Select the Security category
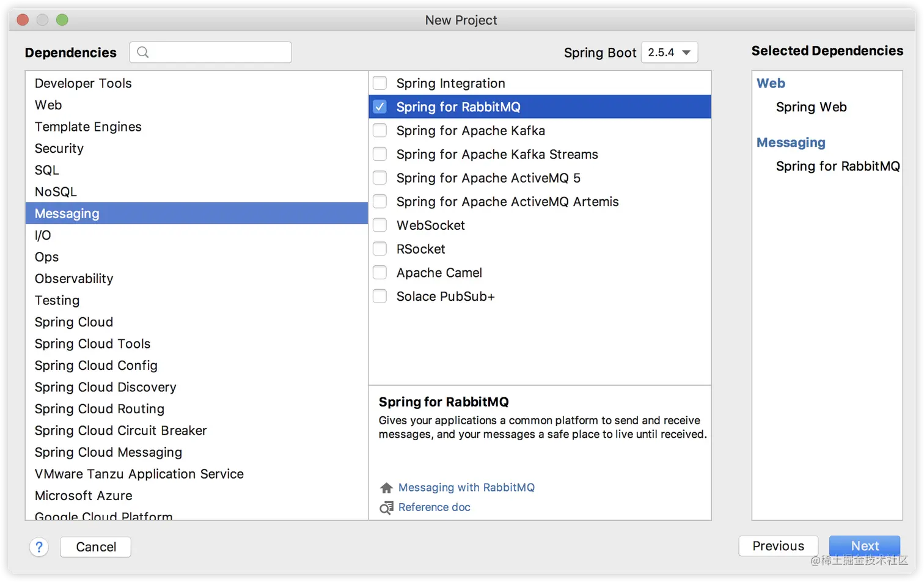This screenshot has width=924, height=582. coord(59,149)
